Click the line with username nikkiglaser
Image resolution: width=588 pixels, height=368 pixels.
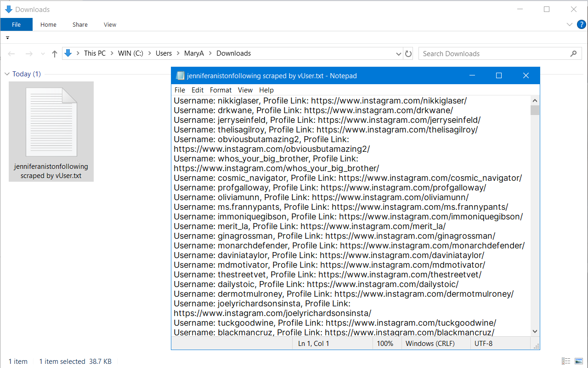(x=320, y=101)
